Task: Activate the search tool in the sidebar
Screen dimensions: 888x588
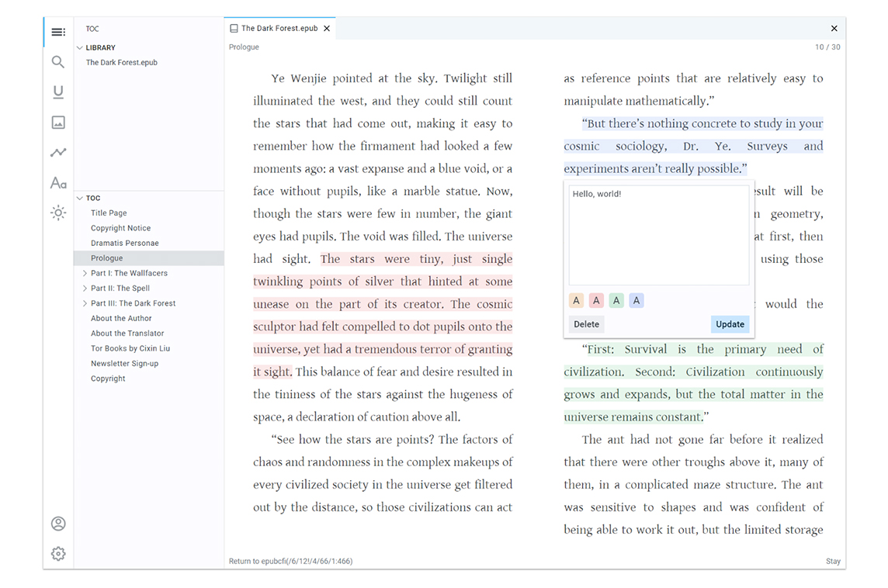Action: pyautogui.click(x=58, y=61)
